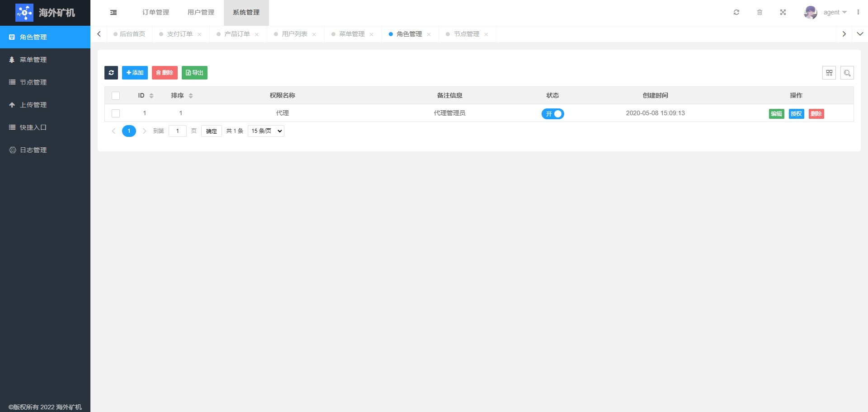Click the refresh icon in the top header
The height and width of the screenshot is (412, 868).
point(736,12)
